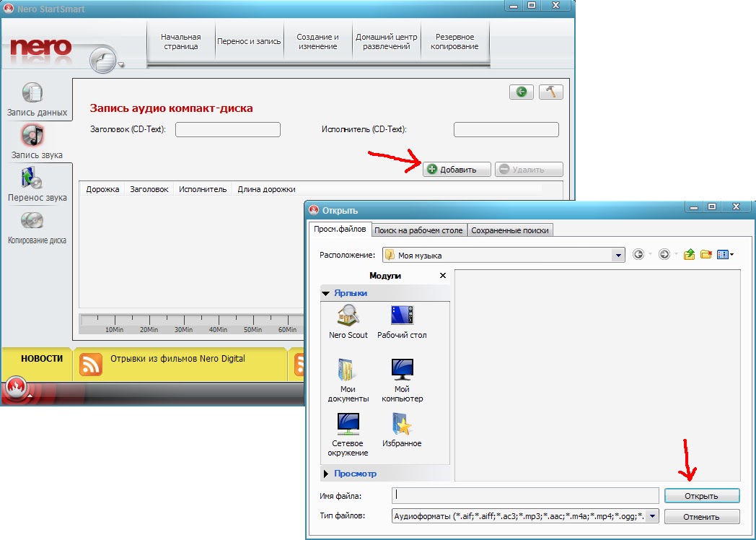The image size is (756, 540).
Task: Expand the Тип файлов dropdown
Action: [x=652, y=516]
